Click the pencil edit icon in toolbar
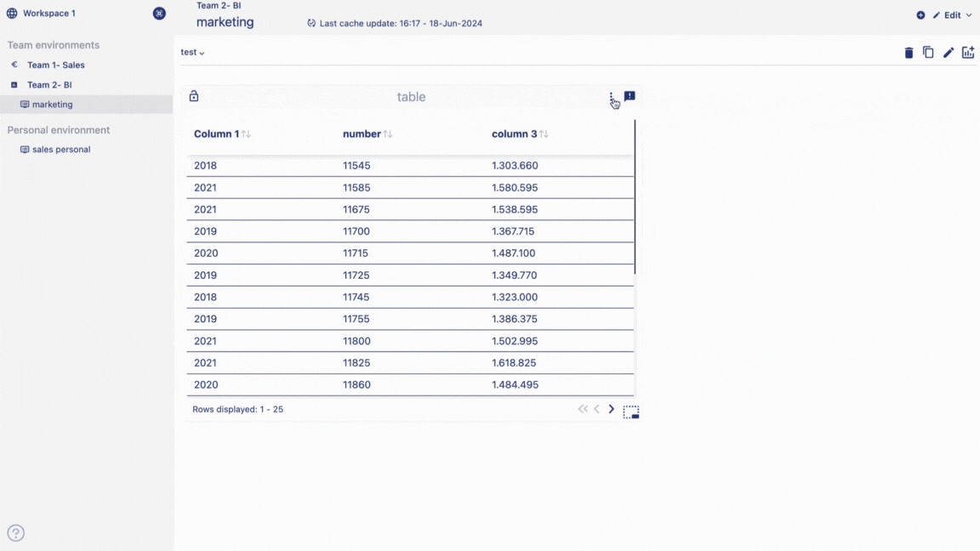The image size is (980, 551). click(949, 53)
